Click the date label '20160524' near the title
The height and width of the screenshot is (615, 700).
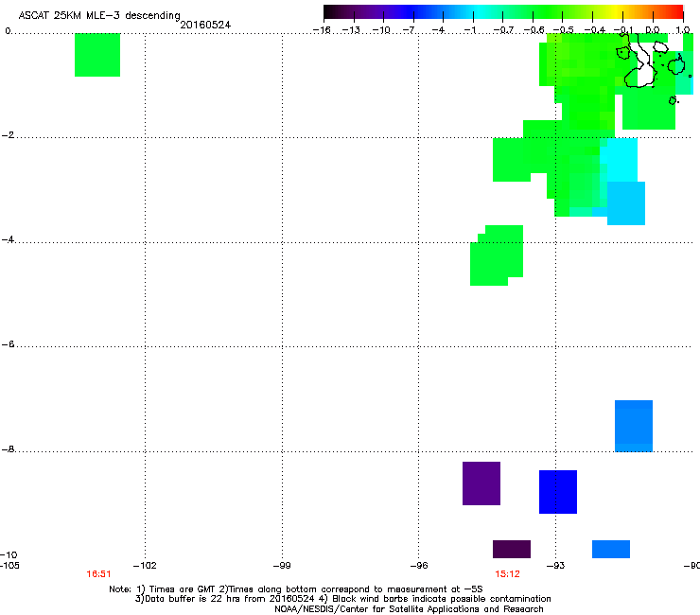(205, 25)
